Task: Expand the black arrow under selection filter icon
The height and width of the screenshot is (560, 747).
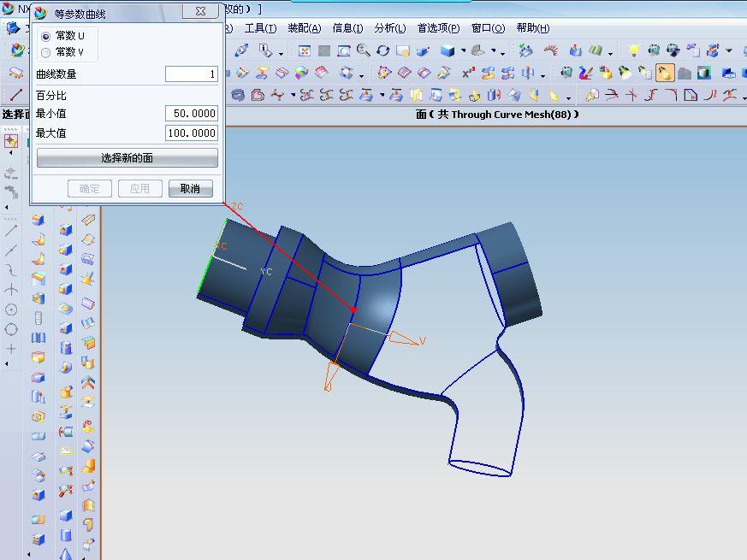Action: (11, 153)
